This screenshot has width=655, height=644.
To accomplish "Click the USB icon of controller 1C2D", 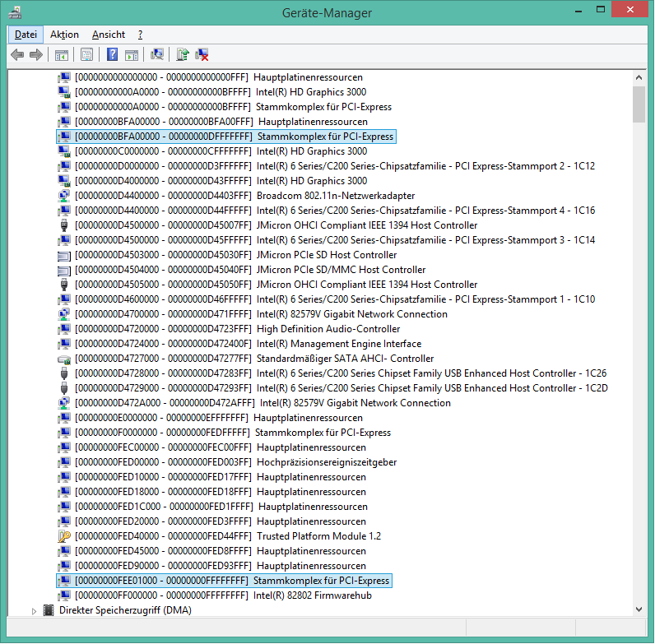I will point(64,388).
